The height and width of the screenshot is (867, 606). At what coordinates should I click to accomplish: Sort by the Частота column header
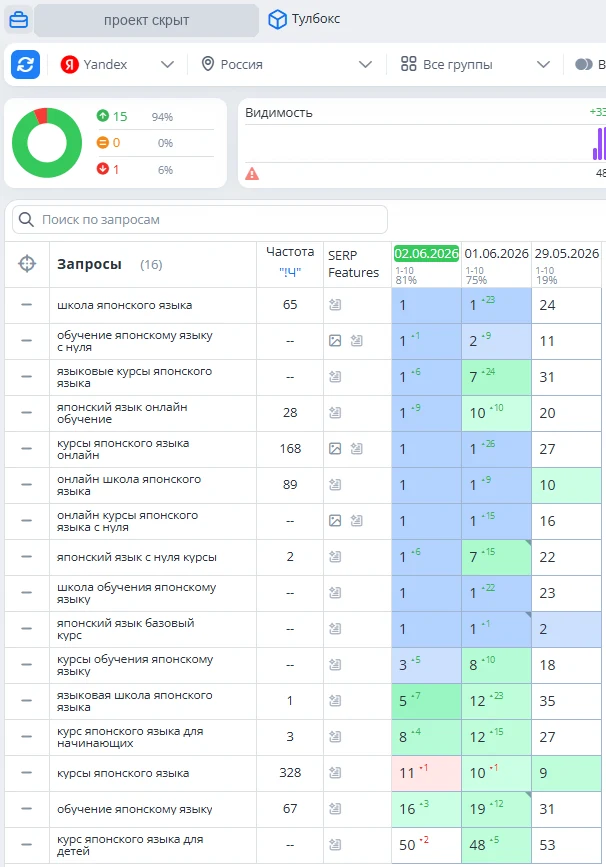[x=290, y=252]
